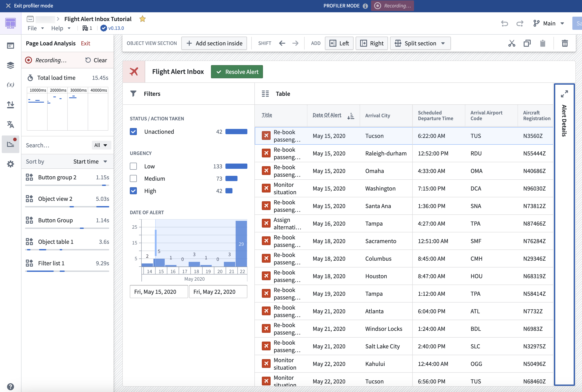Open the Help menu
The height and width of the screenshot is (392, 582).
[61, 28]
